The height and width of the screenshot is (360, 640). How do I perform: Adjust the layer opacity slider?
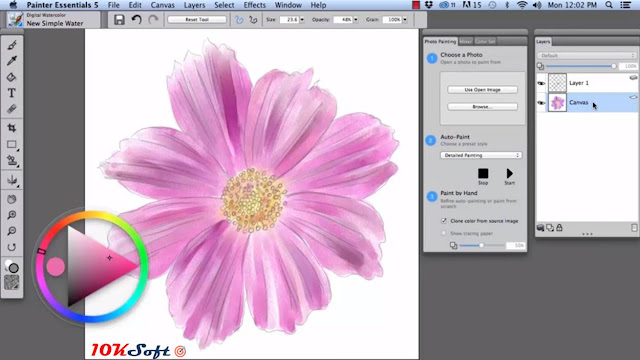point(581,66)
